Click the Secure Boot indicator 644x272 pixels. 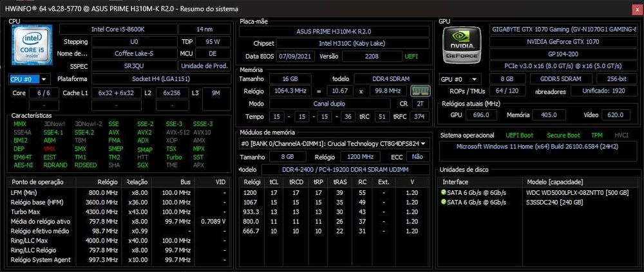click(563, 135)
